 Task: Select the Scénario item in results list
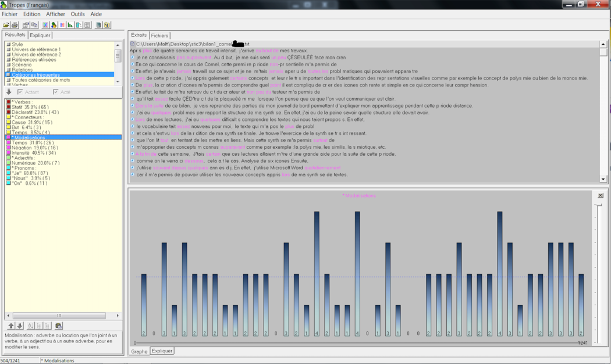coord(22,65)
